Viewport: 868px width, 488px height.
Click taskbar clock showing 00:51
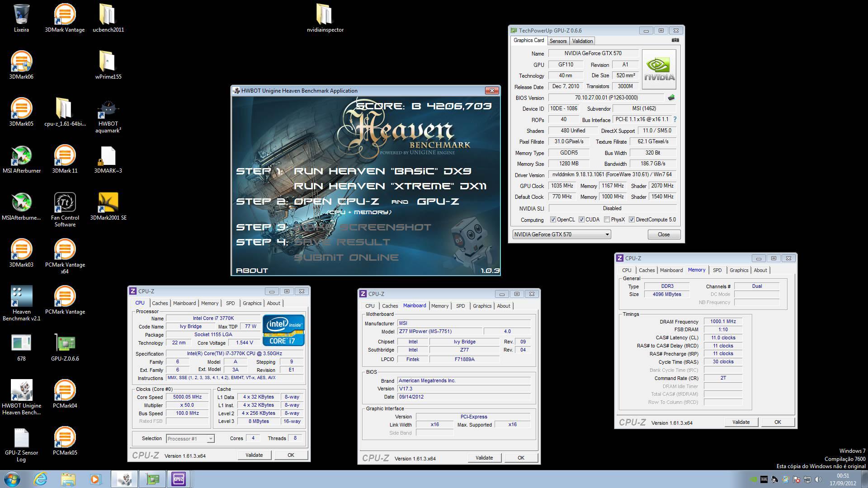pos(843,475)
